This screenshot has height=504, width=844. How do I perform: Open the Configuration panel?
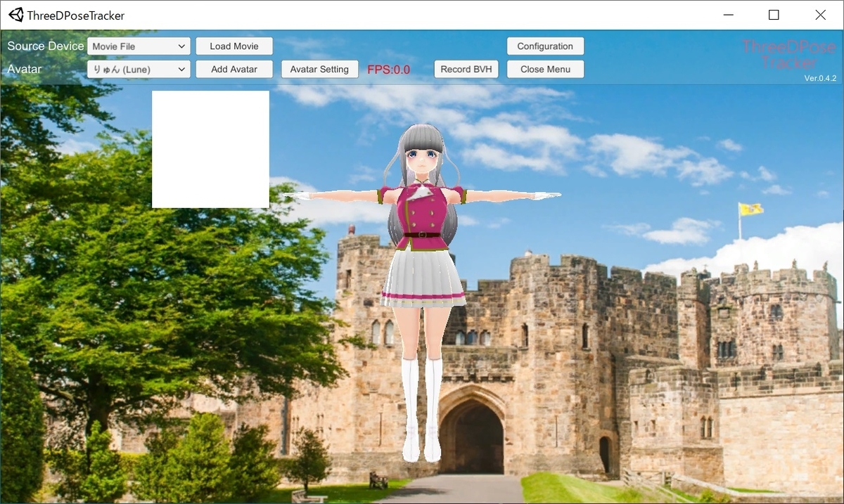(x=545, y=46)
